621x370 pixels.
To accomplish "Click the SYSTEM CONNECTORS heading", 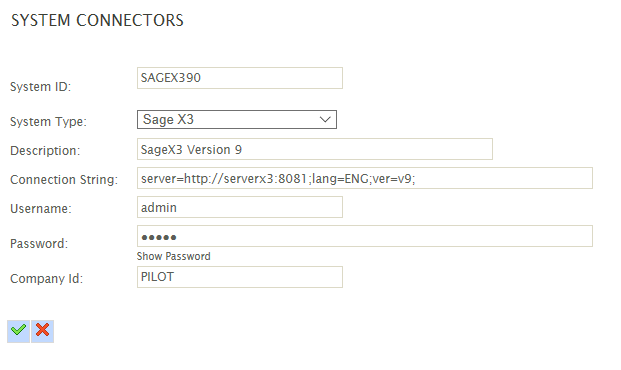I will pyautogui.click(x=97, y=21).
